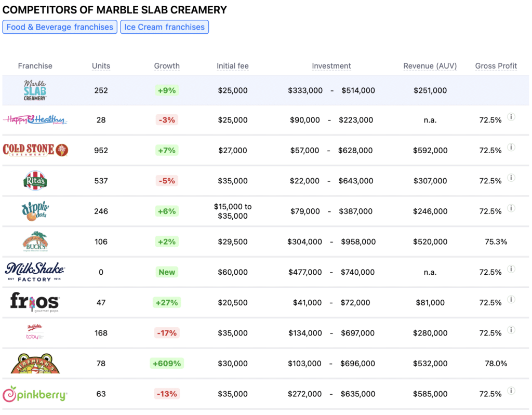Open the Cold Stone Creamery logo
Image resolution: width=532 pixels, height=415 pixels.
click(35, 150)
